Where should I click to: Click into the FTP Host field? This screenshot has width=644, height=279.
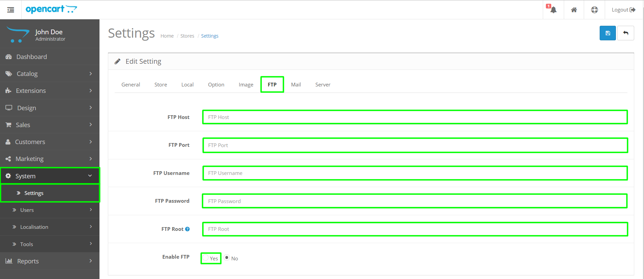point(415,117)
